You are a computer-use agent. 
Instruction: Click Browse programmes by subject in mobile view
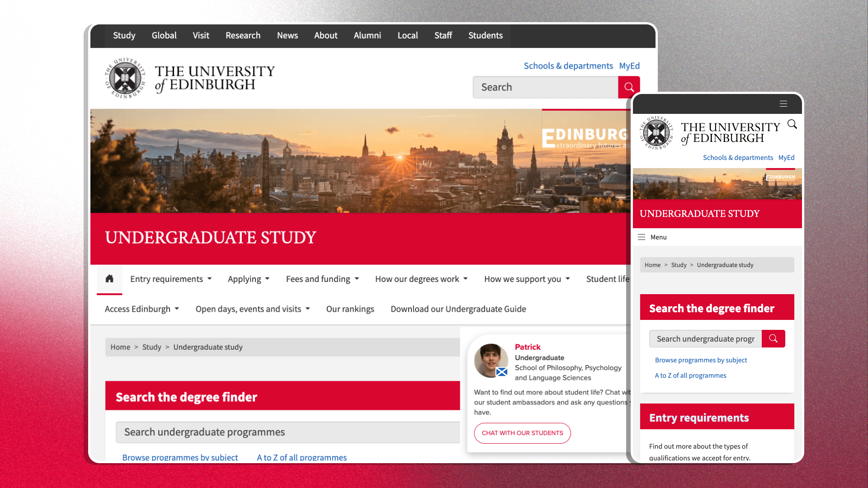701,360
